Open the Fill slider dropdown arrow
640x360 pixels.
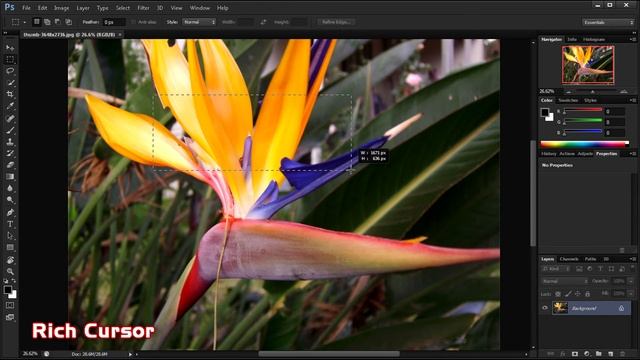tap(631, 293)
